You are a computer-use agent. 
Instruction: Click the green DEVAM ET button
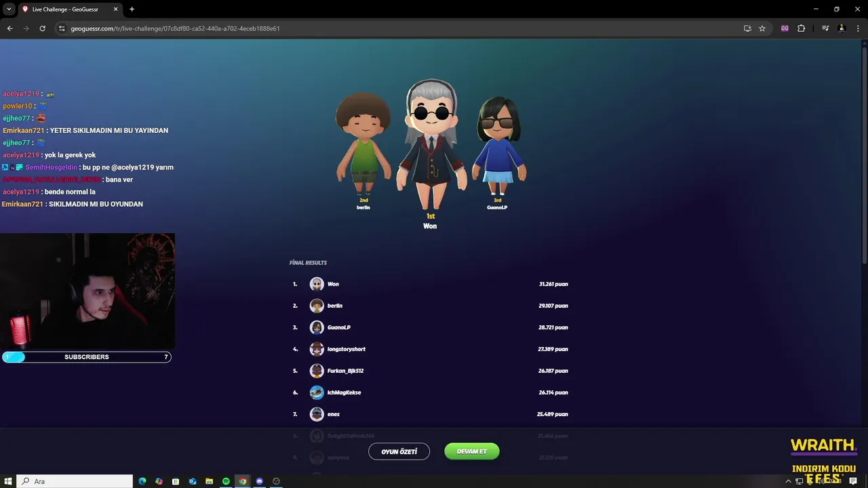tap(471, 451)
